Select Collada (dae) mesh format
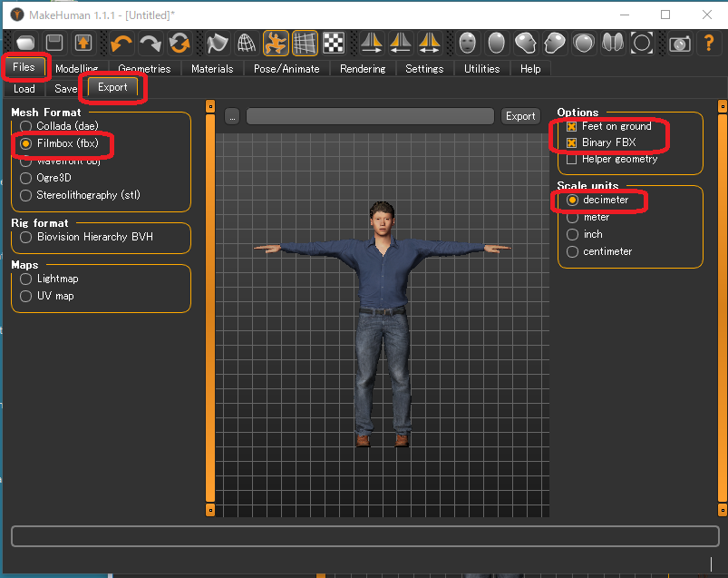 click(26, 126)
